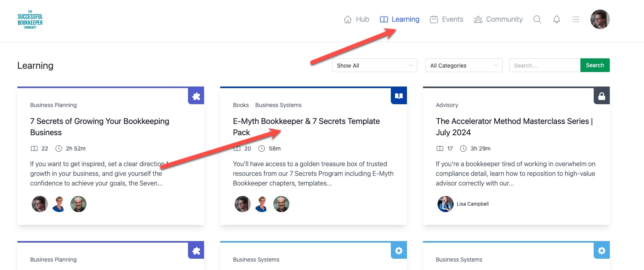
Task: Focus the Search input field
Action: click(x=545, y=65)
